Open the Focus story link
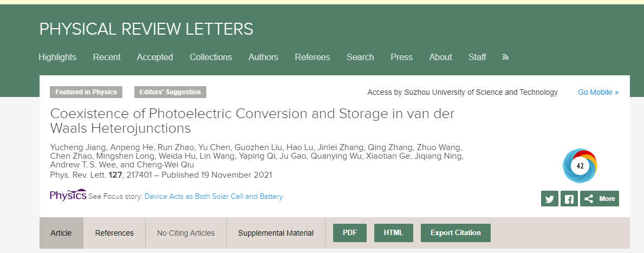The image size is (644, 253). pos(213,196)
